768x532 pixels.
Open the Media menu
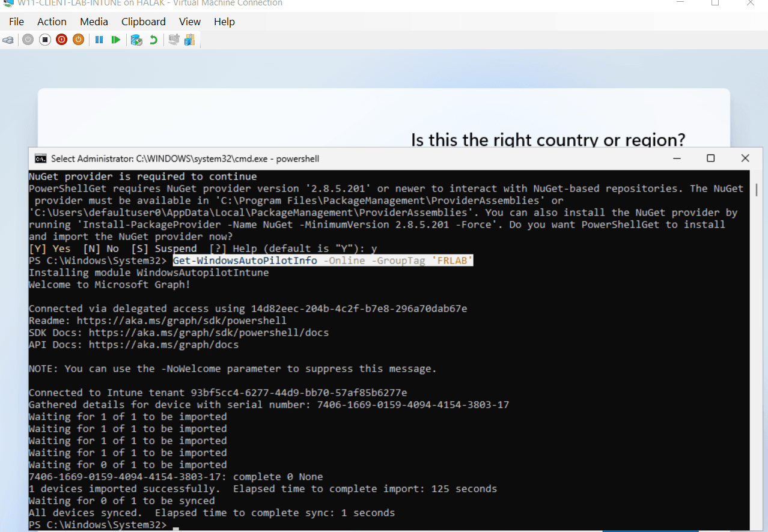pos(94,22)
